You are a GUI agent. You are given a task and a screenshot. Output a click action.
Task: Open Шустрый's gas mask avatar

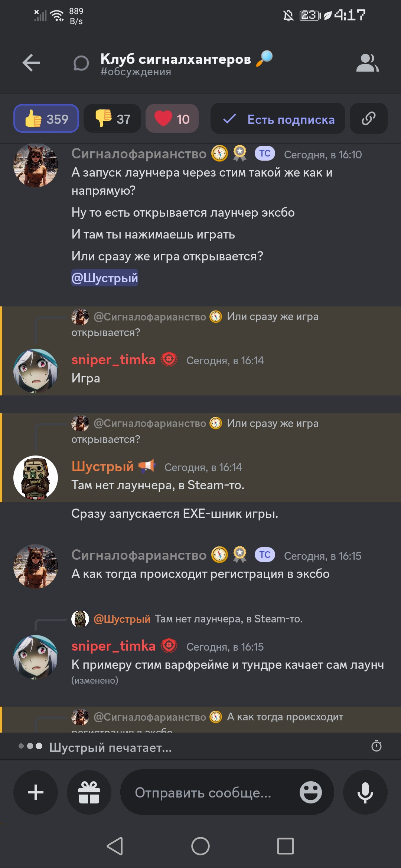click(36, 478)
